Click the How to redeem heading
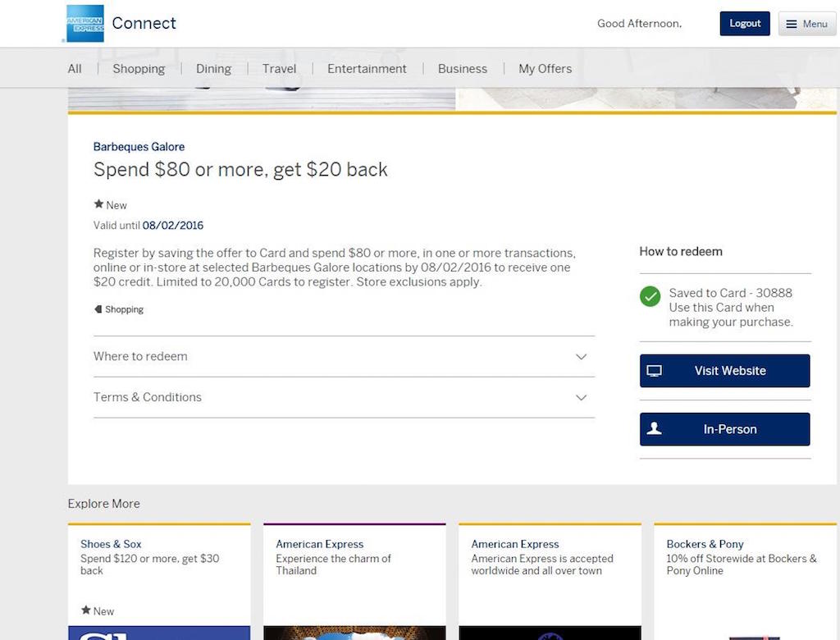The width and height of the screenshot is (840, 640). (681, 252)
